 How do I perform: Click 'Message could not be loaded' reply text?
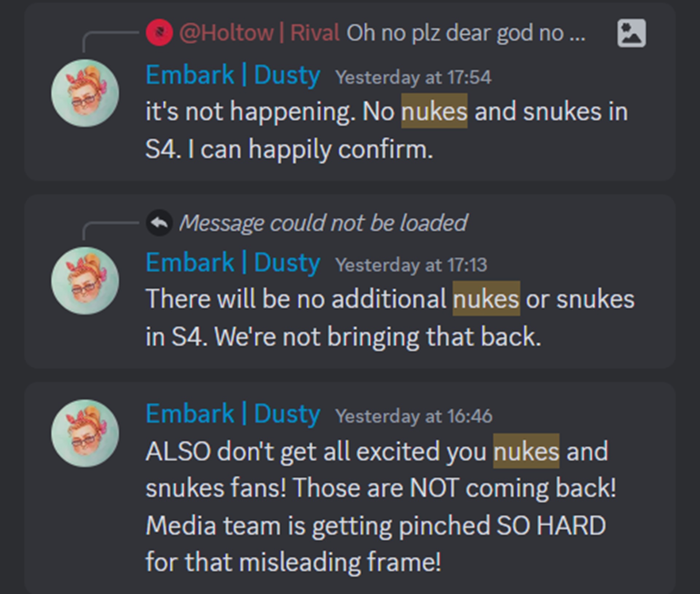(323, 223)
